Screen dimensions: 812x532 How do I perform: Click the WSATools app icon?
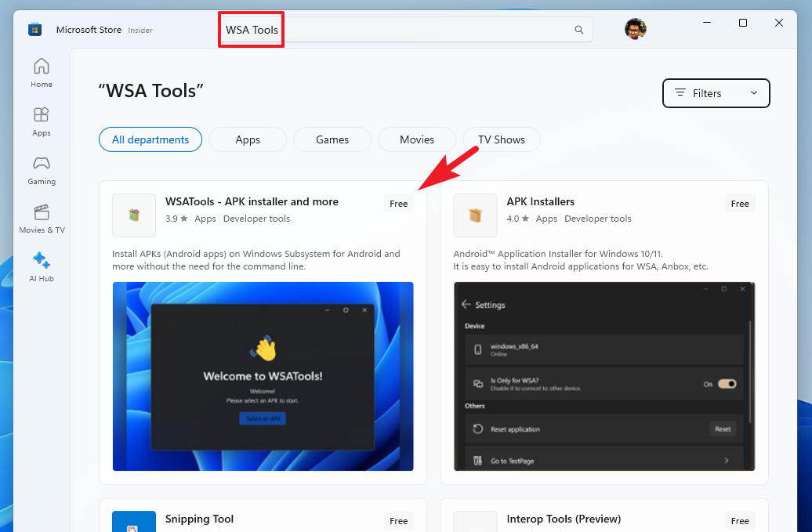134,215
